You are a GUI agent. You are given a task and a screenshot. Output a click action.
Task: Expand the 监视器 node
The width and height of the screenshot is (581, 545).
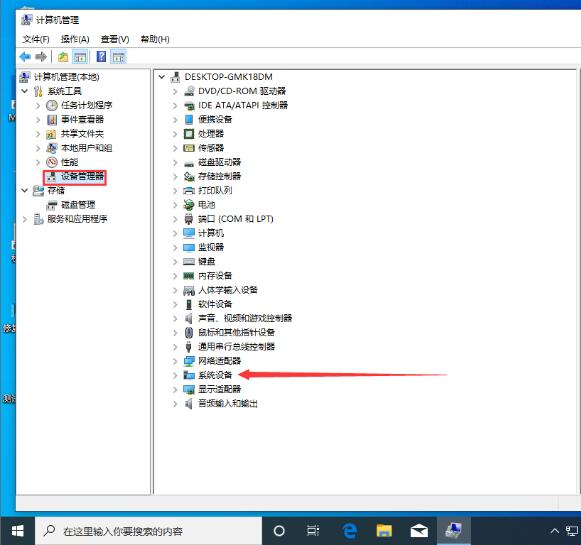point(175,247)
